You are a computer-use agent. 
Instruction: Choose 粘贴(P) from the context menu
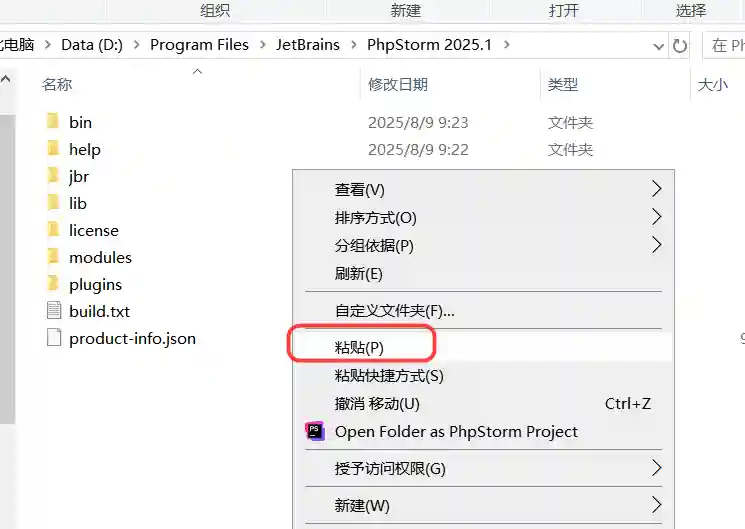click(x=359, y=347)
